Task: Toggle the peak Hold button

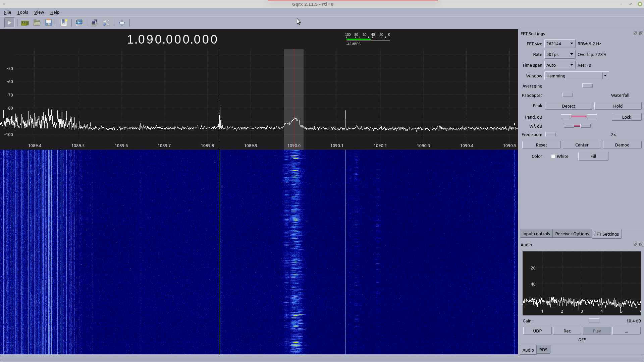Action: (618, 106)
